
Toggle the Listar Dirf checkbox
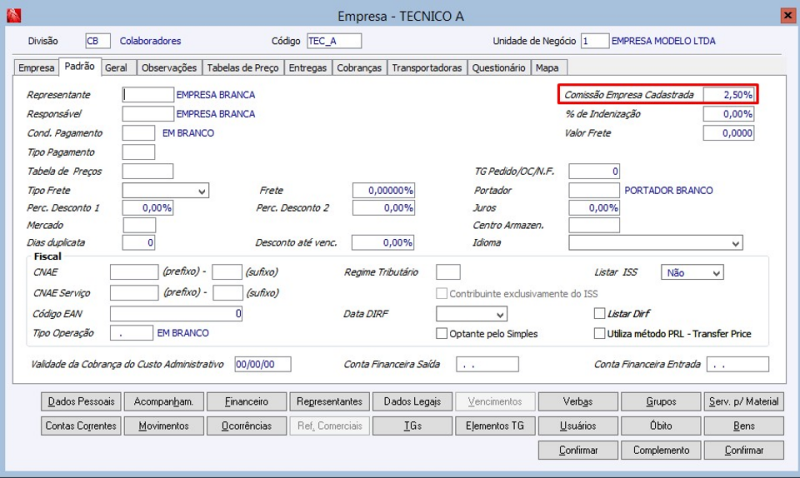[599, 314]
